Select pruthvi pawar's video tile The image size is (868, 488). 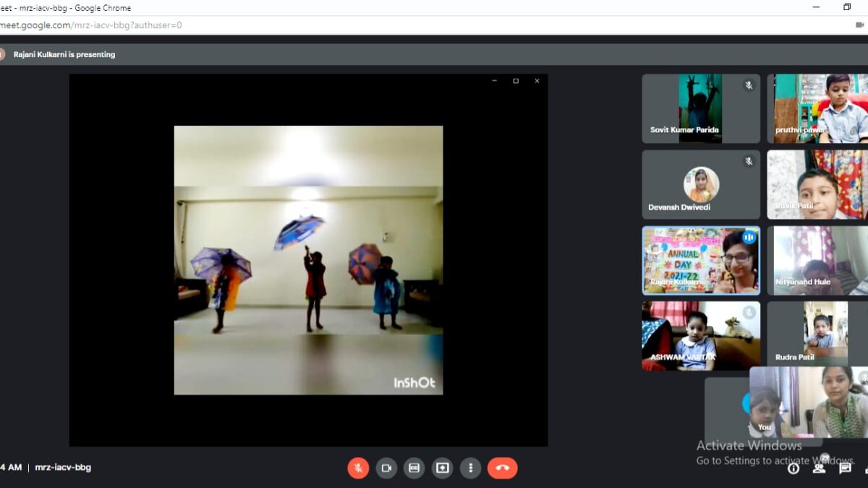817,108
